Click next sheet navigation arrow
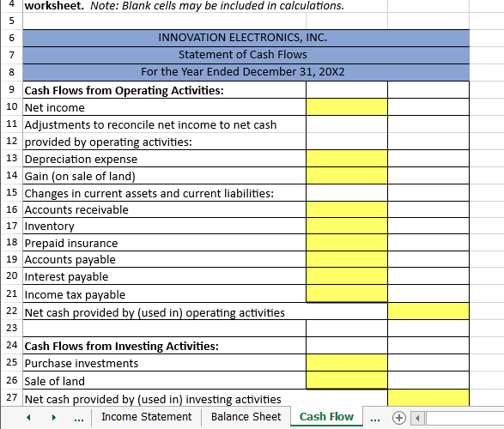Screen dimensions: 504x429 tap(54, 418)
